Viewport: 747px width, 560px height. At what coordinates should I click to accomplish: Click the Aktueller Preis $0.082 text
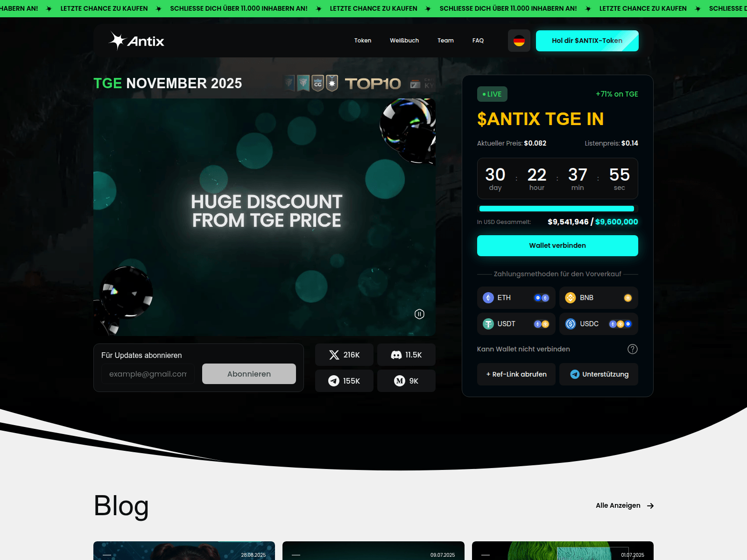[512, 143]
